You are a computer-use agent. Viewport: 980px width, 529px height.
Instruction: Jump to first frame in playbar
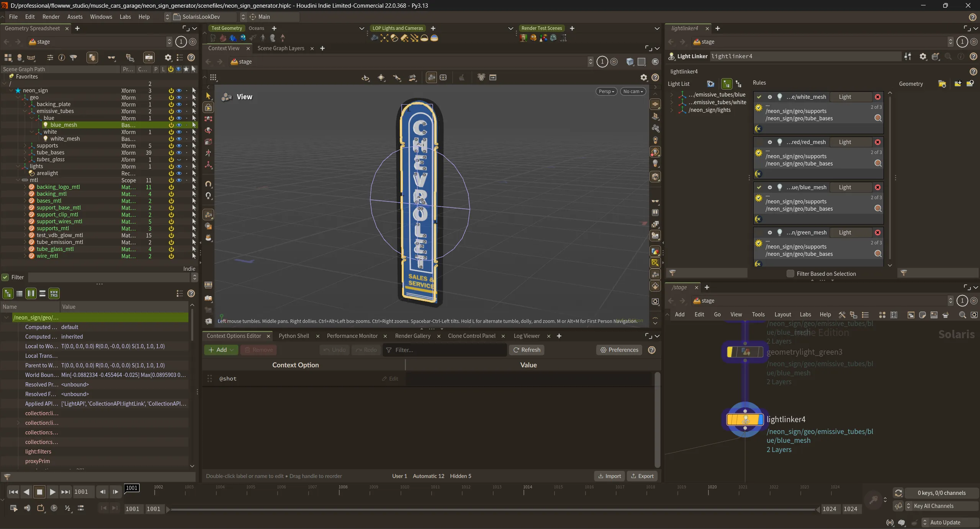[13, 492]
